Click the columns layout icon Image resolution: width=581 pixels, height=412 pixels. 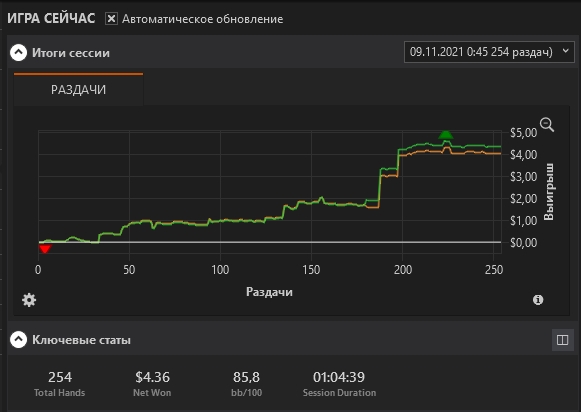click(562, 340)
